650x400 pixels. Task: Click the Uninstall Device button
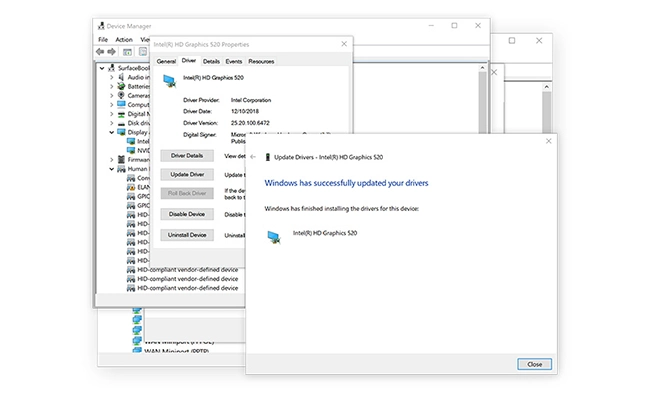tap(187, 235)
